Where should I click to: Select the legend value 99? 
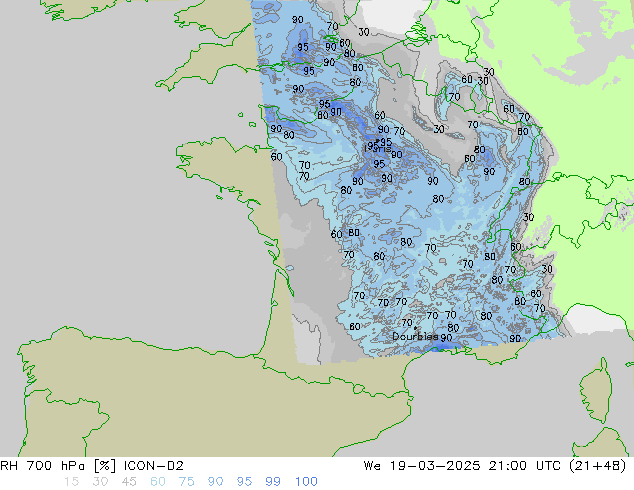point(273,482)
